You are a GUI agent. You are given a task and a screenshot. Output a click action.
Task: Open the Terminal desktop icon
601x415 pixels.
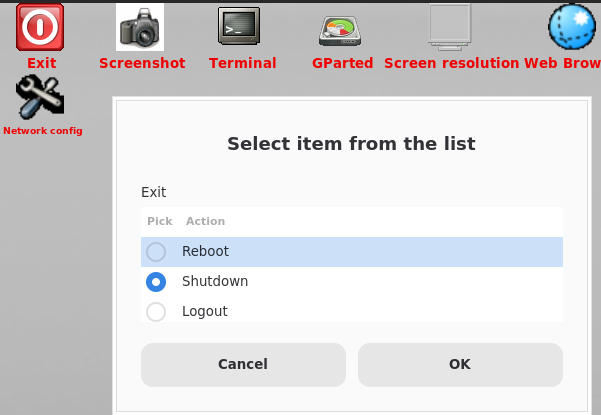[x=239, y=26]
